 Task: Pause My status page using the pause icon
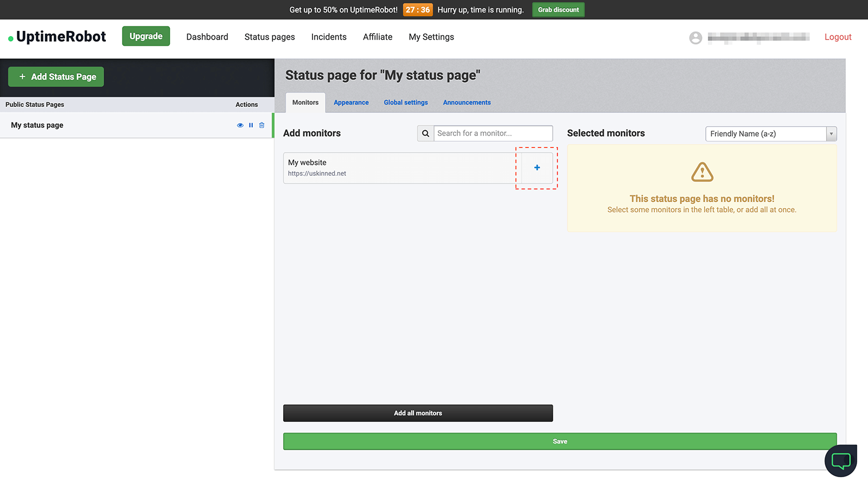click(251, 125)
